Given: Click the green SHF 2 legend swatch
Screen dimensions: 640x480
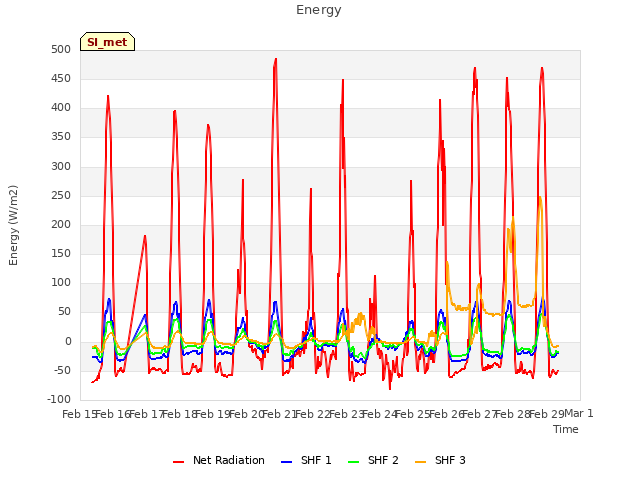Looking at the screenshot, I should pyautogui.click(x=353, y=462).
